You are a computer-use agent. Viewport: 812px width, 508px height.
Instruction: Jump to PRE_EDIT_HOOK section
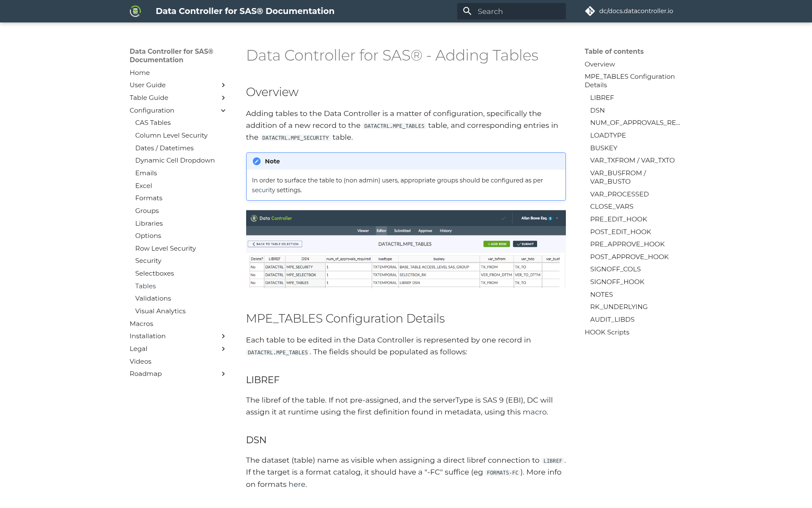618,219
